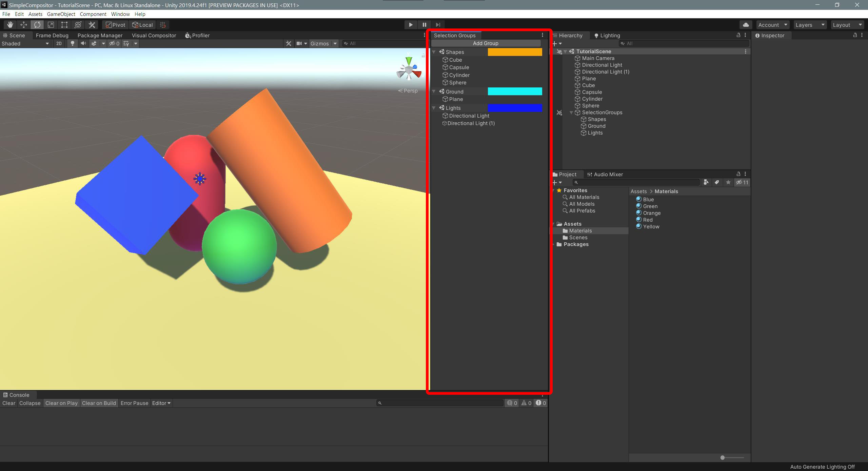
Task: Toggle visibility of Directional Light in hierarchy
Action: click(557, 64)
